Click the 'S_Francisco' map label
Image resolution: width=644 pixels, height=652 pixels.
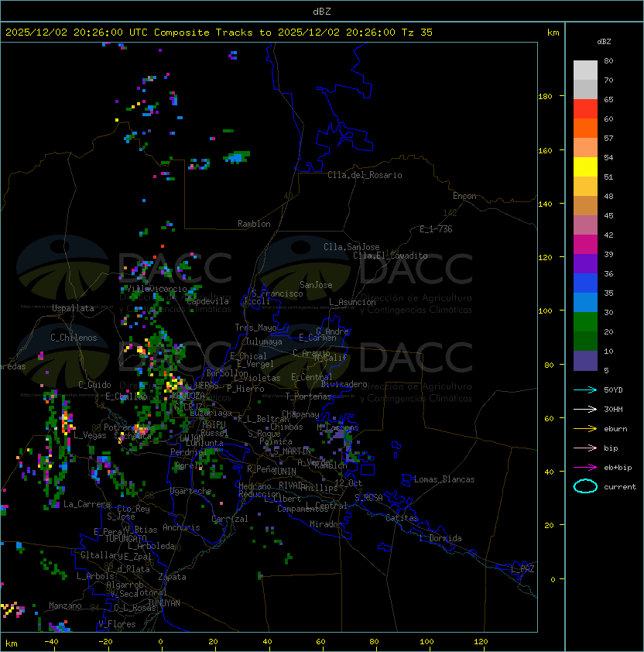tap(278, 293)
